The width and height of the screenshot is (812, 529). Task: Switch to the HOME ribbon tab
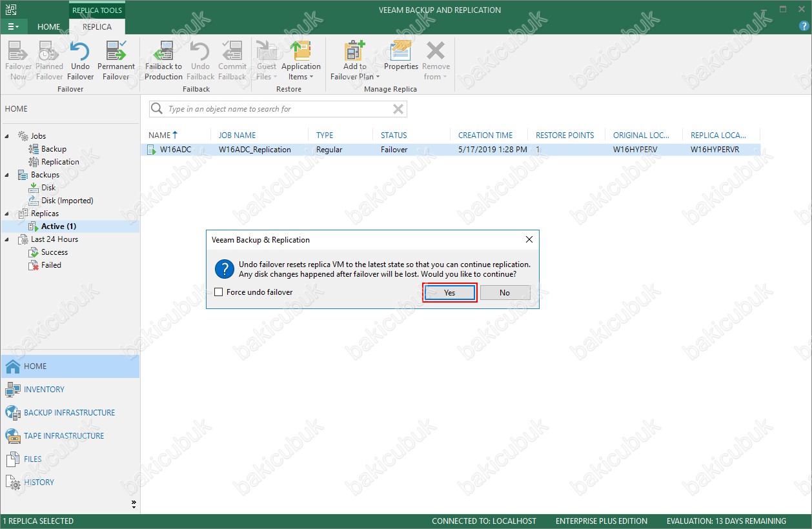coord(49,27)
